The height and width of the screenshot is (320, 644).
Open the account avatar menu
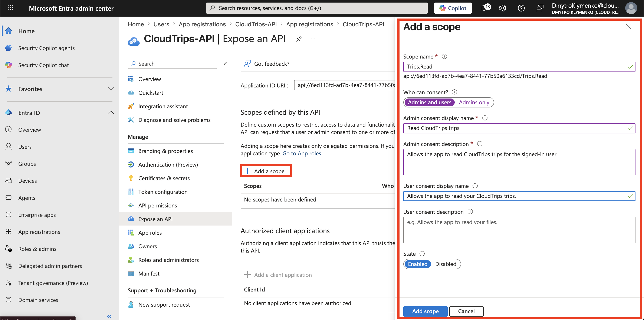click(631, 8)
